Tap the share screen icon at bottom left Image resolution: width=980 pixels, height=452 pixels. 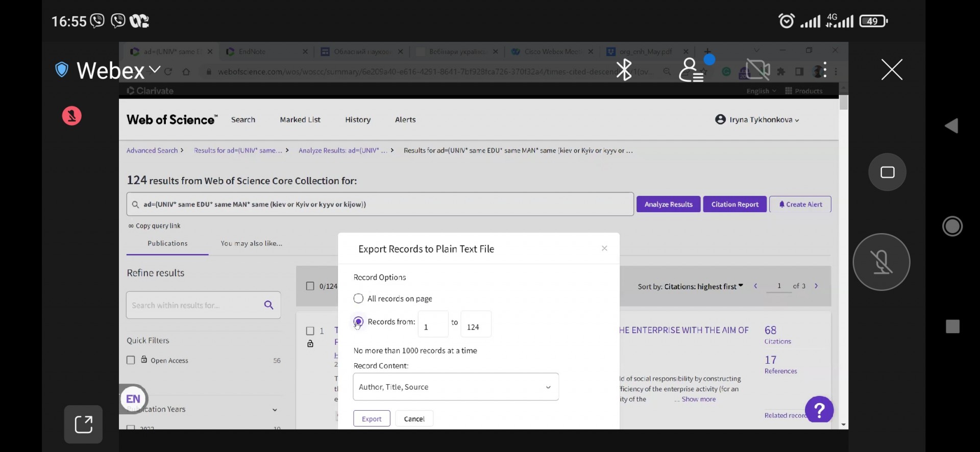[84, 424]
